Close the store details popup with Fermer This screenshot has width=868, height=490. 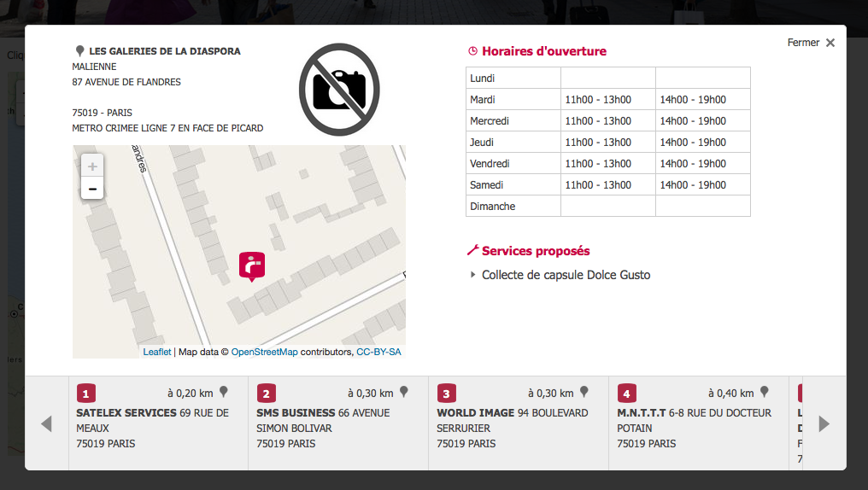pos(811,43)
